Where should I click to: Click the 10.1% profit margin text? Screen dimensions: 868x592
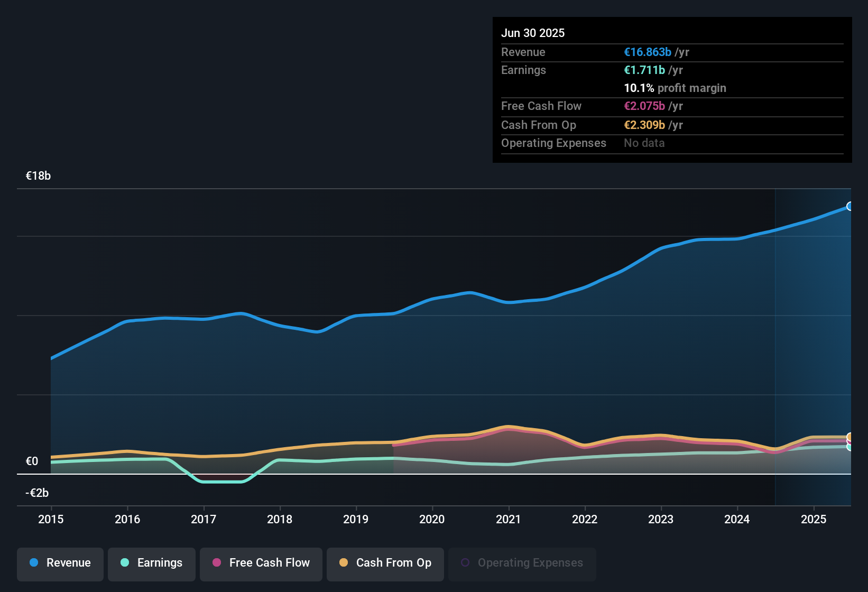pos(675,88)
